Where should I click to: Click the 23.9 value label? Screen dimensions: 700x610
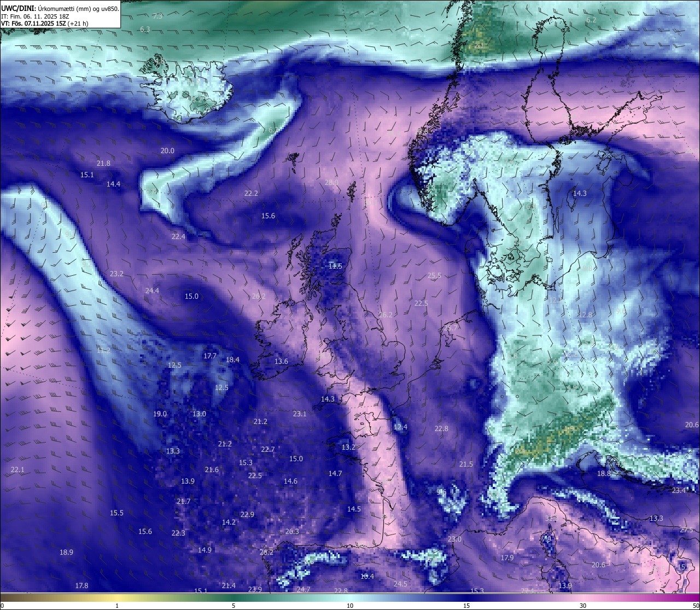[x=255, y=589]
